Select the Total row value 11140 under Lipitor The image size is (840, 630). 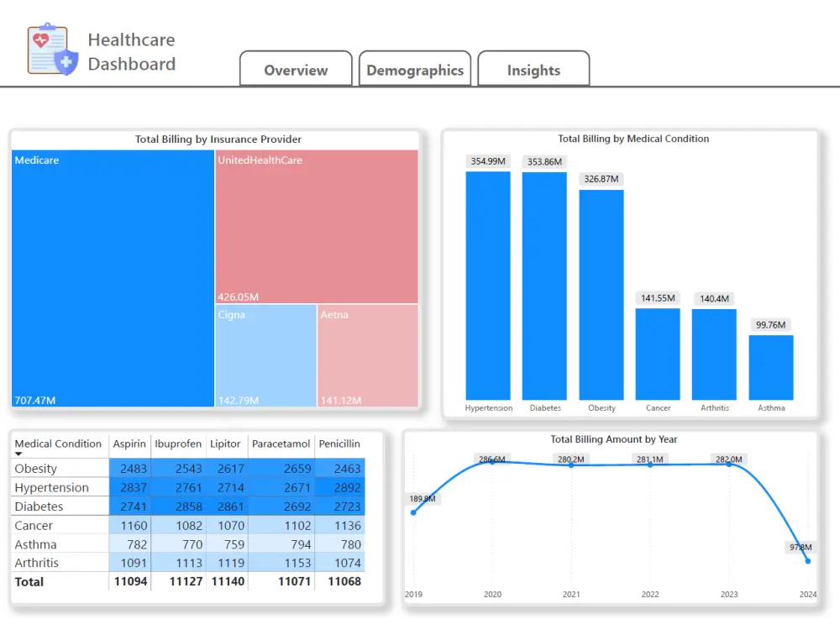[x=228, y=581]
